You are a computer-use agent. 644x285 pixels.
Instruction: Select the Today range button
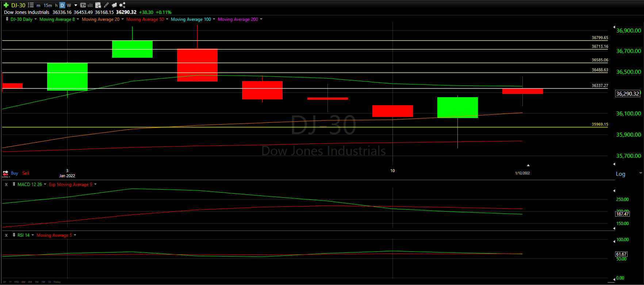coord(57,282)
